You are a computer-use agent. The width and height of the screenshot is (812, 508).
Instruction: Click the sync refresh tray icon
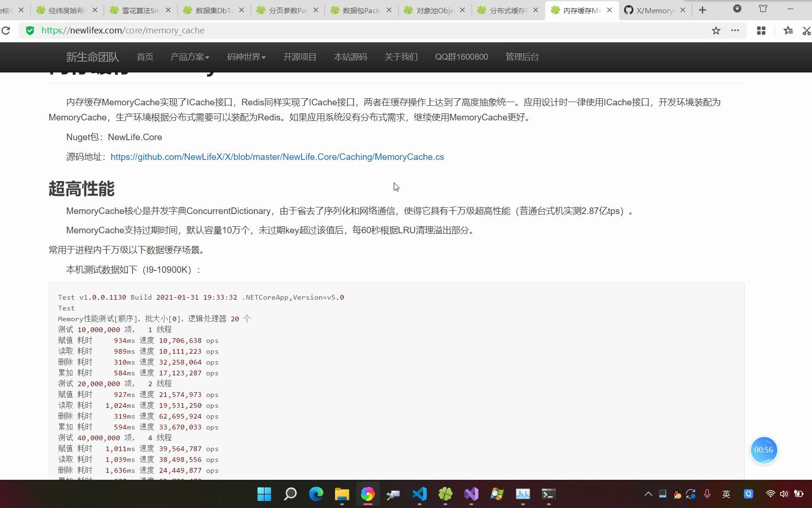tap(691, 494)
